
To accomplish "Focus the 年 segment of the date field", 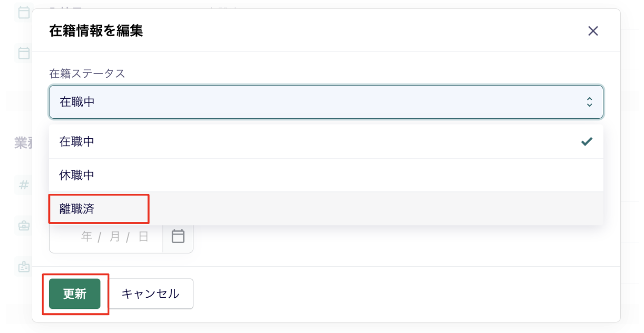I will coord(87,236).
